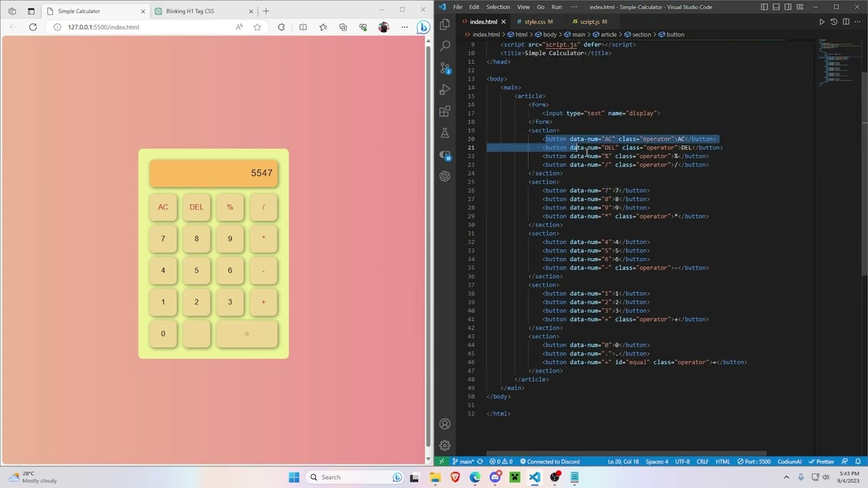Open the File menu in VS Code
Image resolution: width=868 pixels, height=488 pixels.
[458, 7]
